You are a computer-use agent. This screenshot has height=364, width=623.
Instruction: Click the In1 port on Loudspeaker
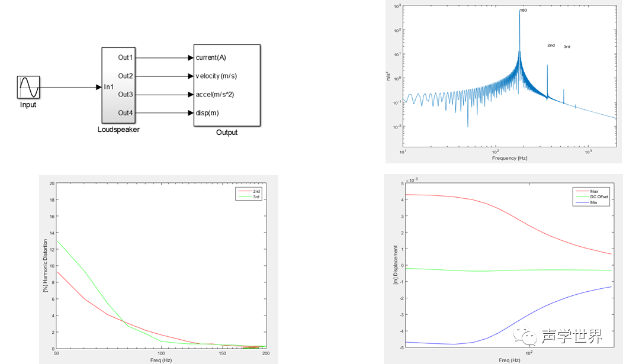click(109, 87)
